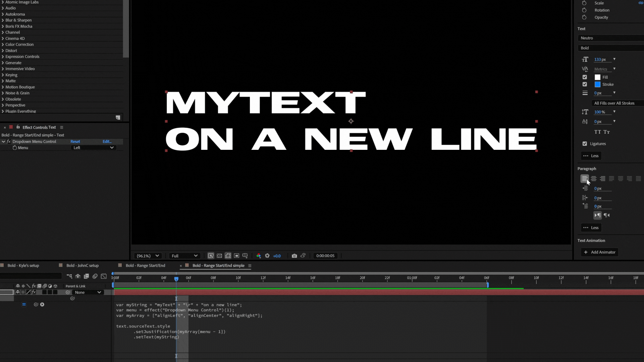The width and height of the screenshot is (644, 362).
Task: Open the viewer resolution Full dropdown
Action: (x=184, y=256)
